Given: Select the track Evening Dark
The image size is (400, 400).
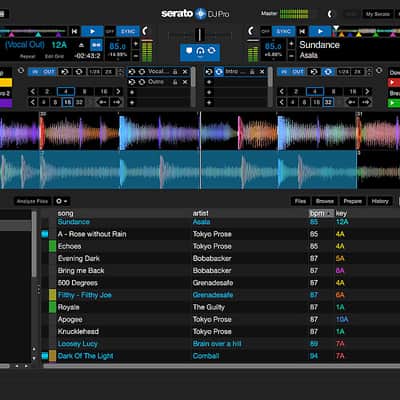Looking at the screenshot, I should coord(79,259).
